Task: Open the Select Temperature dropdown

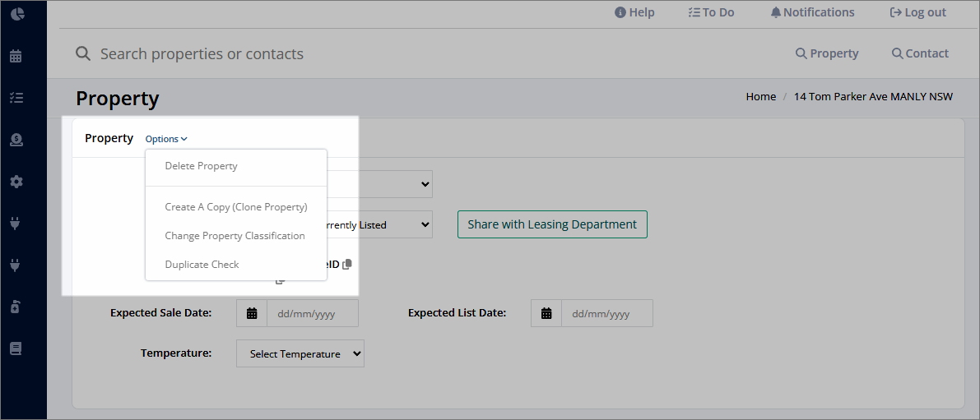Action: pyautogui.click(x=300, y=354)
